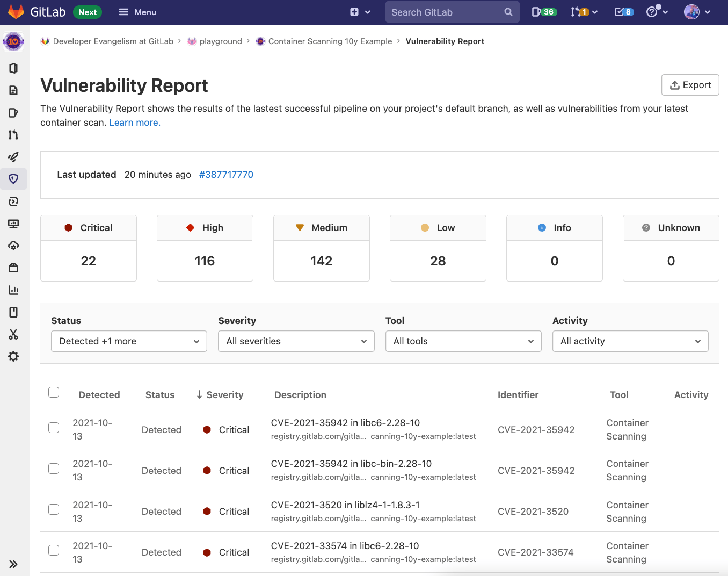Check the first CVE-2021-35942 row checkbox
Image resolution: width=728 pixels, height=576 pixels.
[x=54, y=428]
